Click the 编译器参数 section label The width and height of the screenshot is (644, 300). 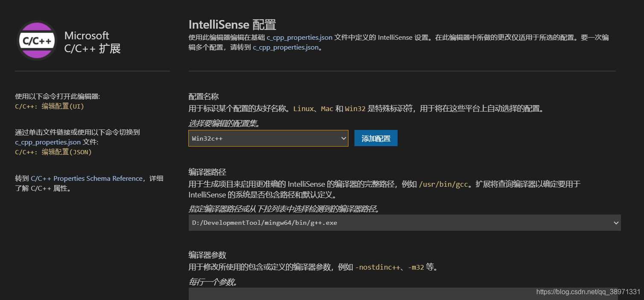tap(208, 255)
